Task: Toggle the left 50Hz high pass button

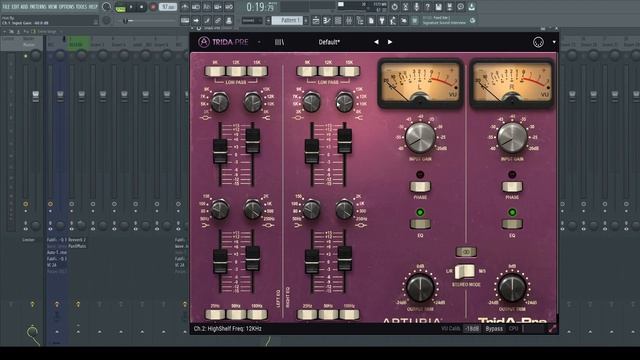Action: tap(236, 314)
